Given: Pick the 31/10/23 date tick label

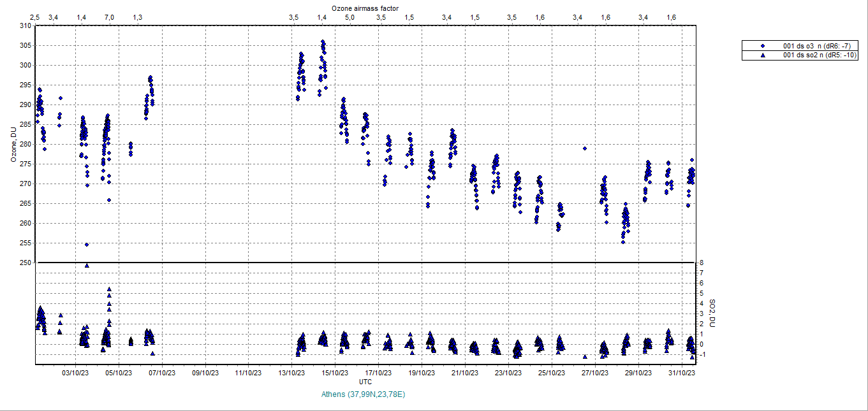Looking at the screenshot, I should click(682, 373).
